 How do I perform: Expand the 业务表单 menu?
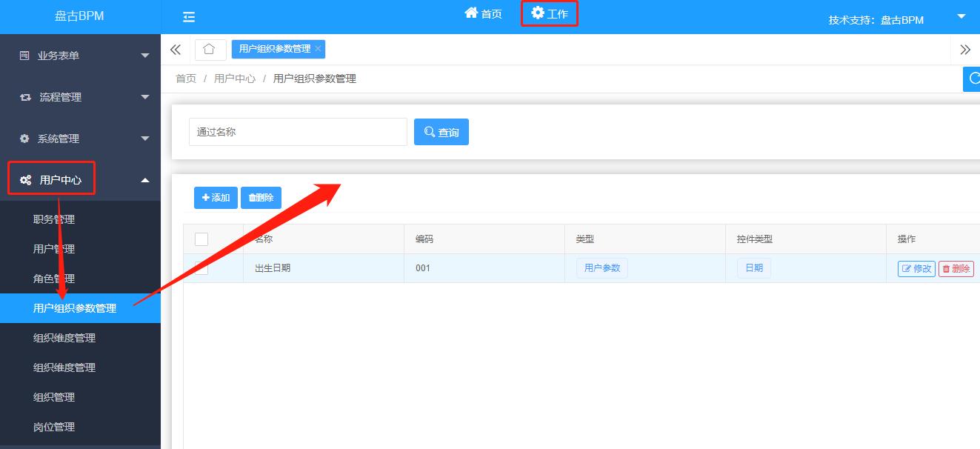(x=80, y=56)
